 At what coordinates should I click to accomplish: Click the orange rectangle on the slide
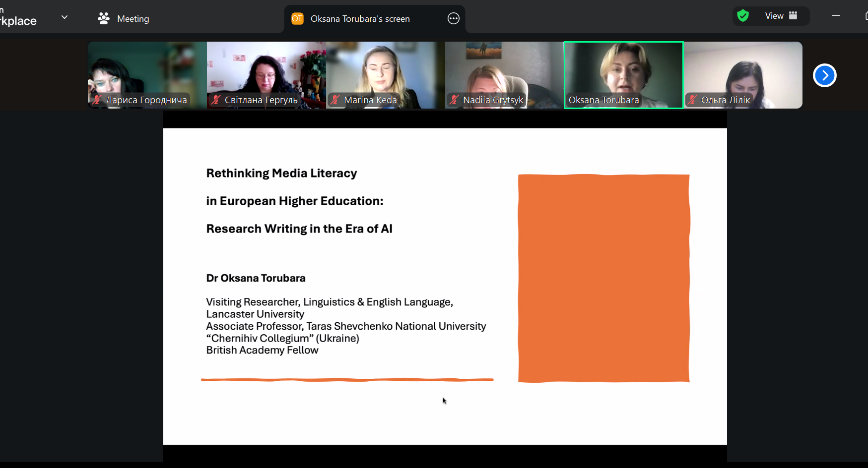603,278
